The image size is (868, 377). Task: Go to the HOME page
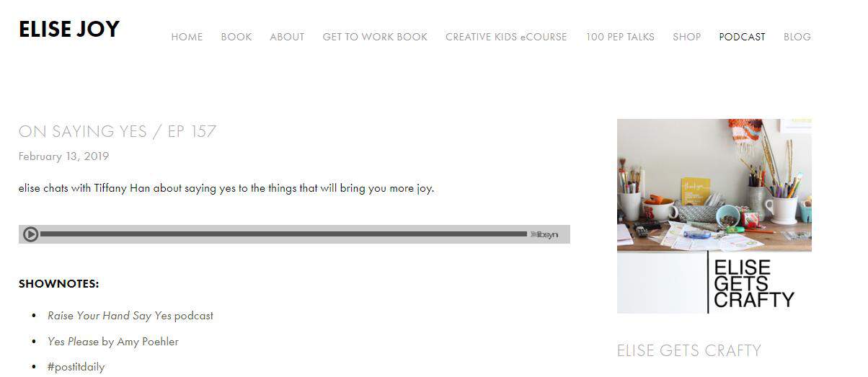(x=187, y=37)
